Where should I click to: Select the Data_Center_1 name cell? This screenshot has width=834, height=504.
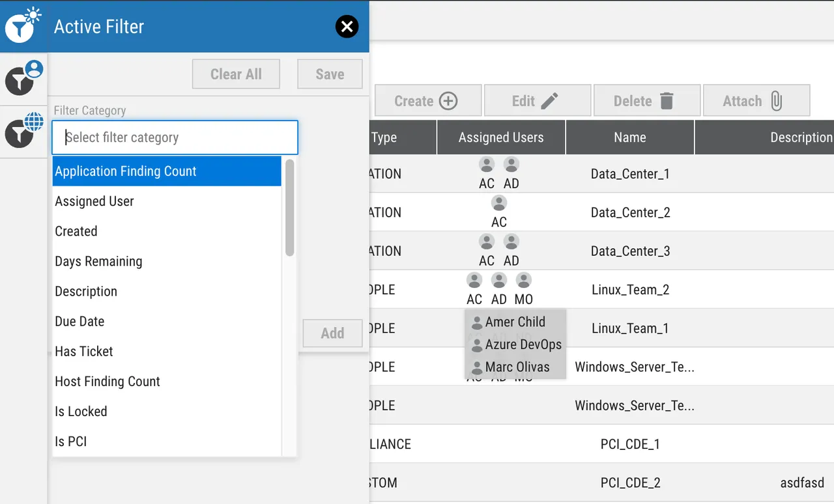[x=630, y=174]
